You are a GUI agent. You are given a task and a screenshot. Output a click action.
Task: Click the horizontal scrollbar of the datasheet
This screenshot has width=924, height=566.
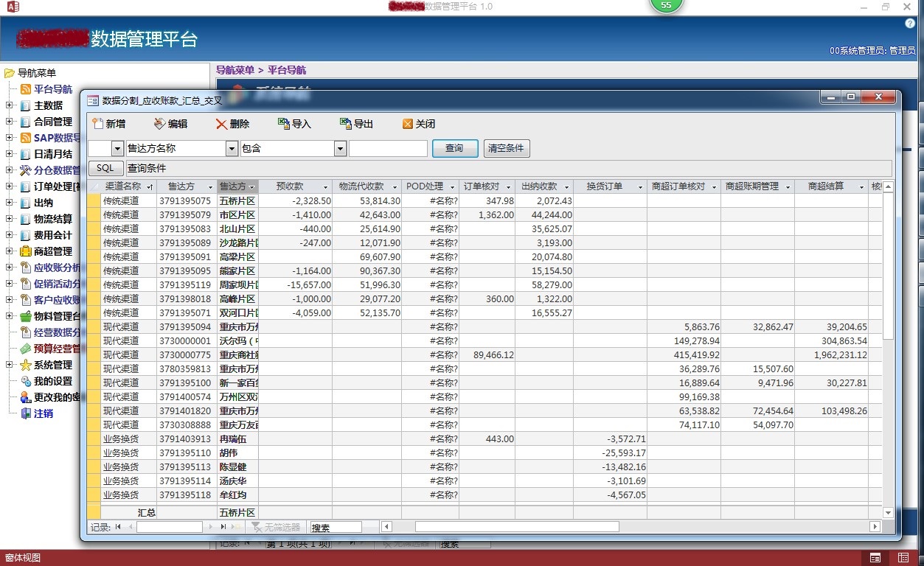pyautogui.click(x=516, y=527)
